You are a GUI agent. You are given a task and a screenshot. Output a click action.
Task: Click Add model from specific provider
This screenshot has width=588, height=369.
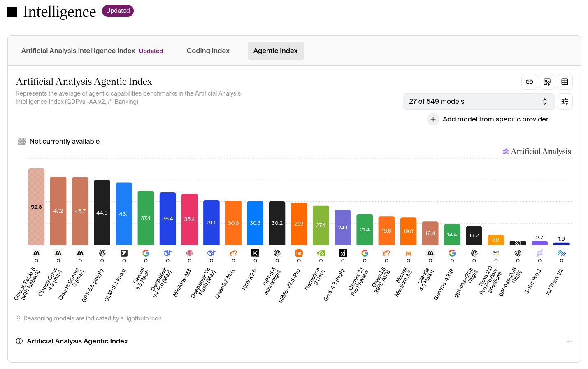pos(495,119)
